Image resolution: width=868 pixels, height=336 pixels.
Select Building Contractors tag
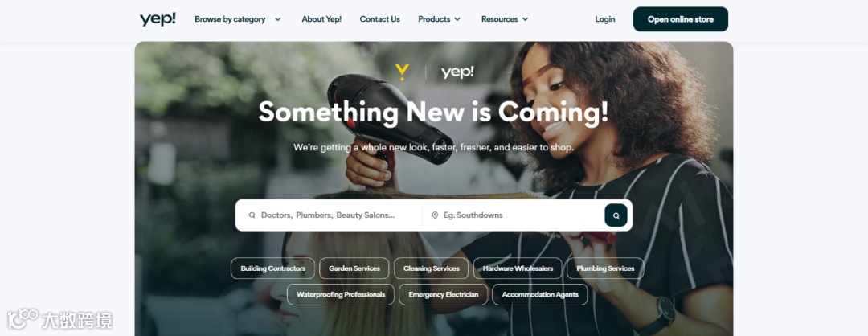point(273,268)
